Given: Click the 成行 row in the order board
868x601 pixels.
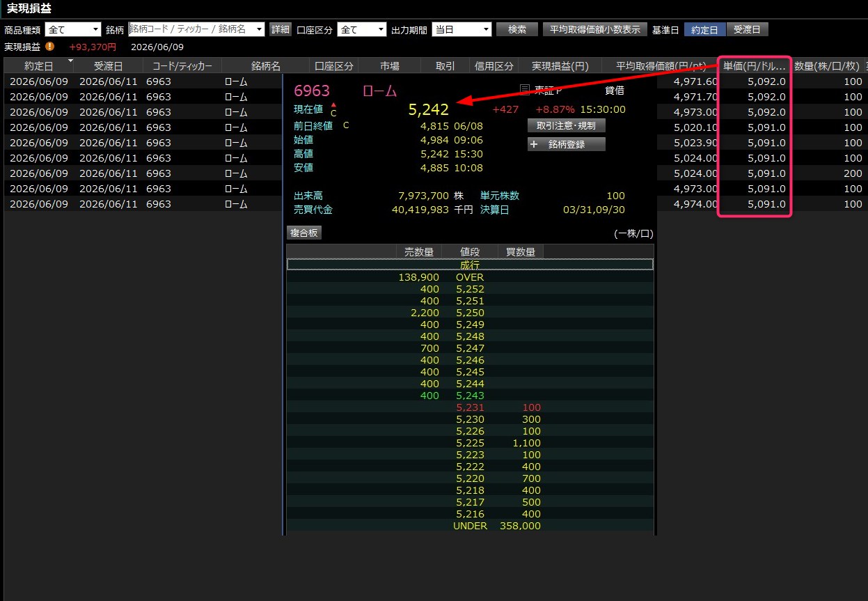Looking at the screenshot, I should (x=470, y=265).
